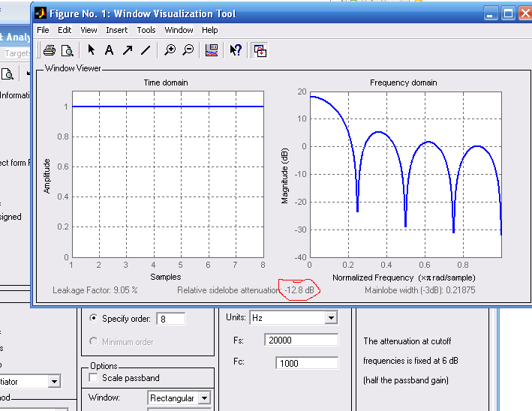Select the Insert Line tool
The image size is (532, 411).
click(146, 50)
